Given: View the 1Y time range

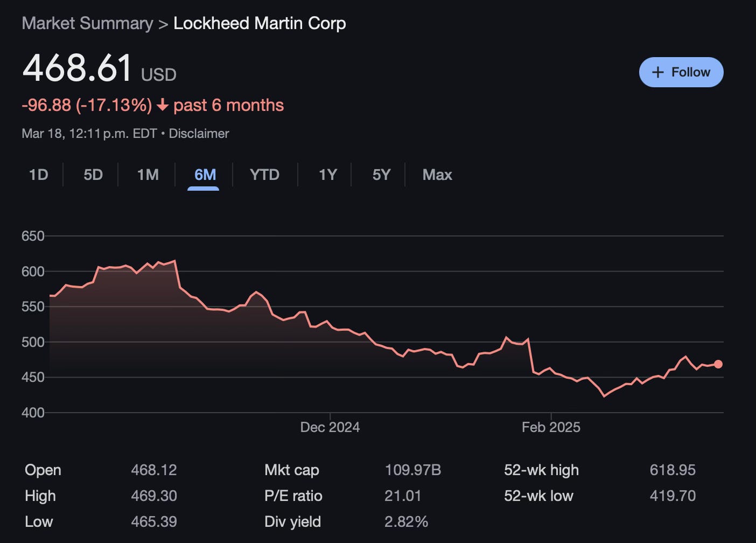Looking at the screenshot, I should coord(327,175).
